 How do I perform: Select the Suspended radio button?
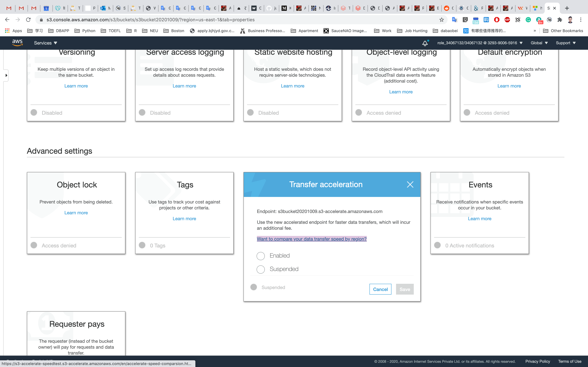tap(261, 269)
